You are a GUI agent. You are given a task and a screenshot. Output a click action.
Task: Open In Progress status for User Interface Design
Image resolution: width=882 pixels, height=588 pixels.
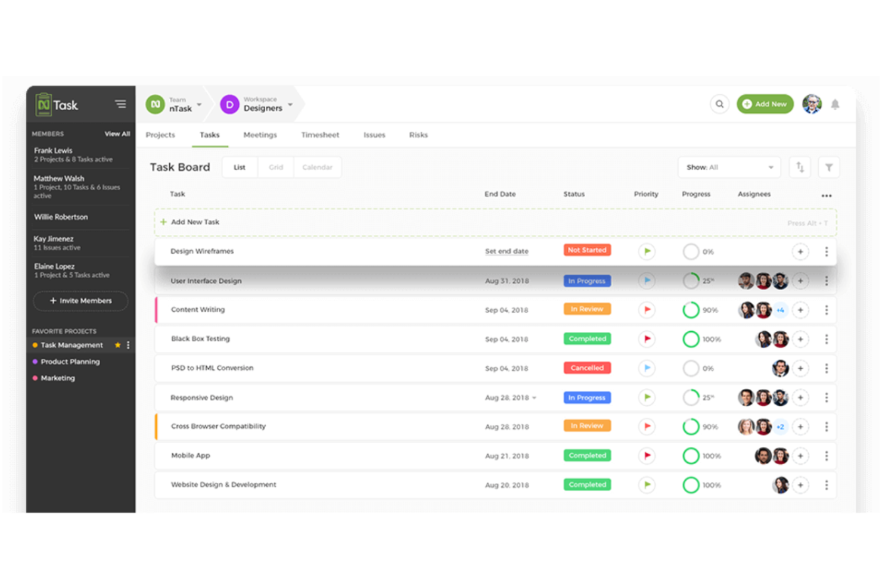tap(587, 281)
